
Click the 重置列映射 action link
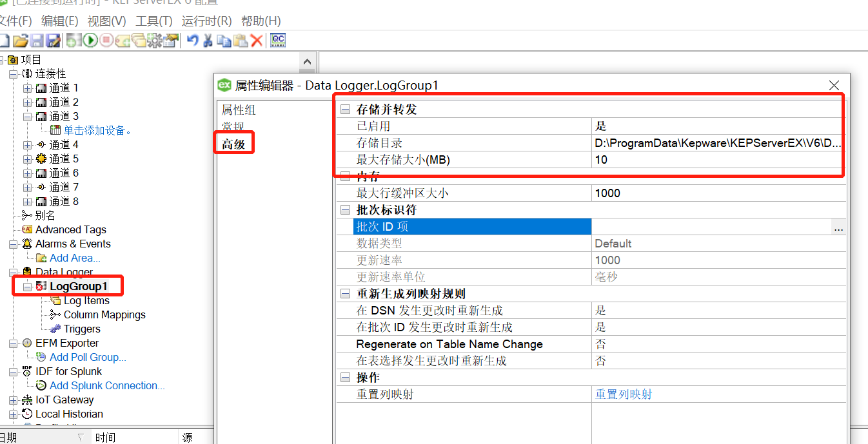pos(624,394)
